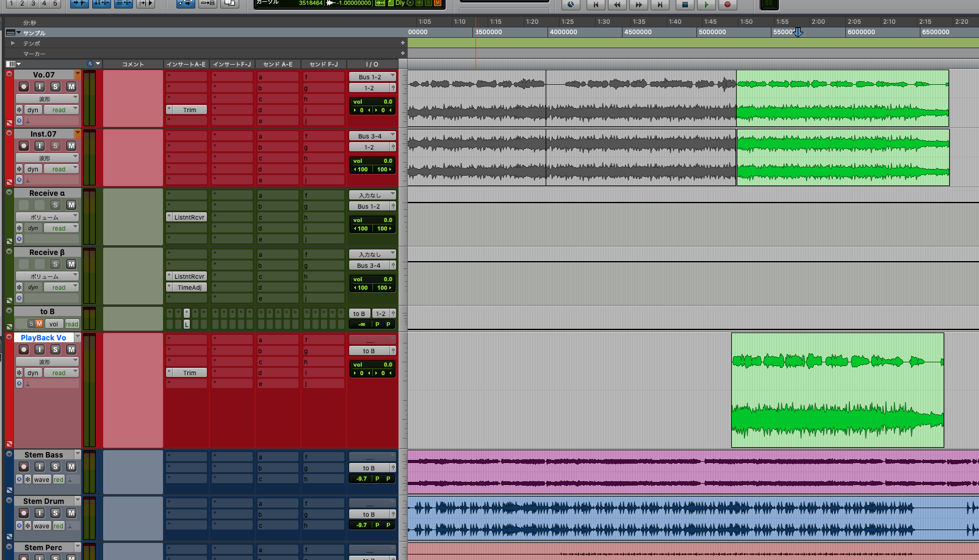Click the Stop transport button
This screenshot has width=979, height=560.
click(x=684, y=4)
